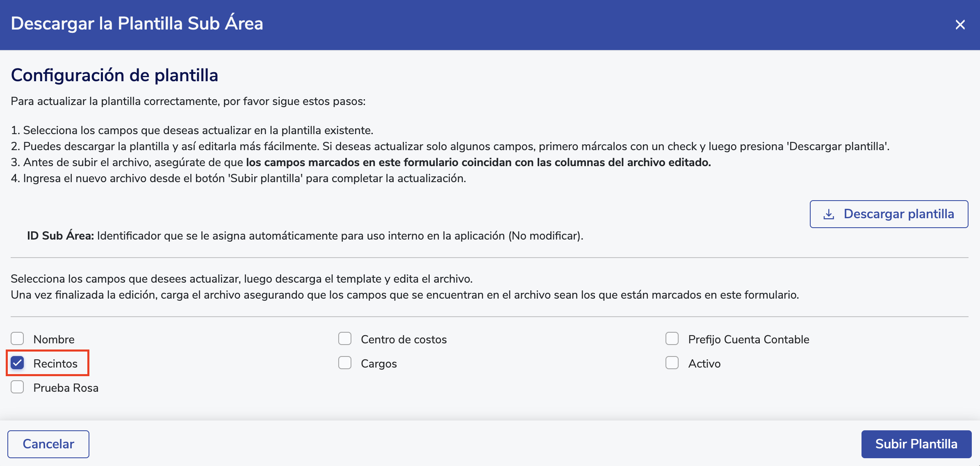This screenshot has height=466, width=980.
Task: Close the Descargar la Plantilla dialog
Action: pos(960,25)
